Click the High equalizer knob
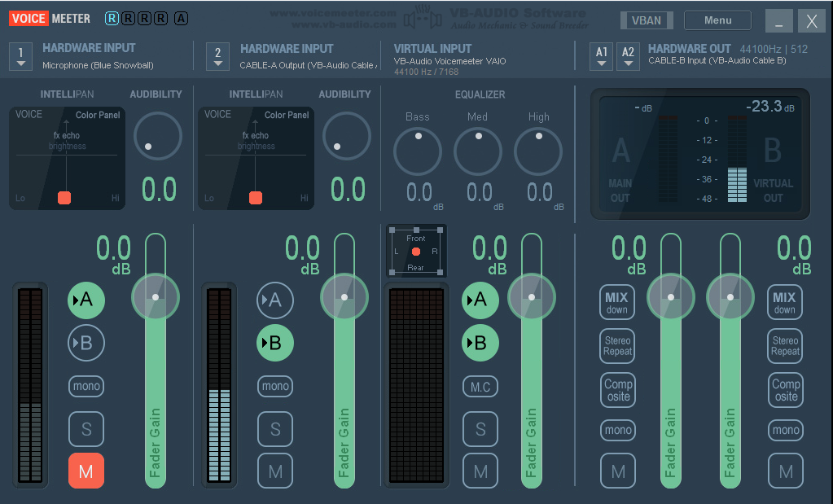 pyautogui.click(x=538, y=151)
